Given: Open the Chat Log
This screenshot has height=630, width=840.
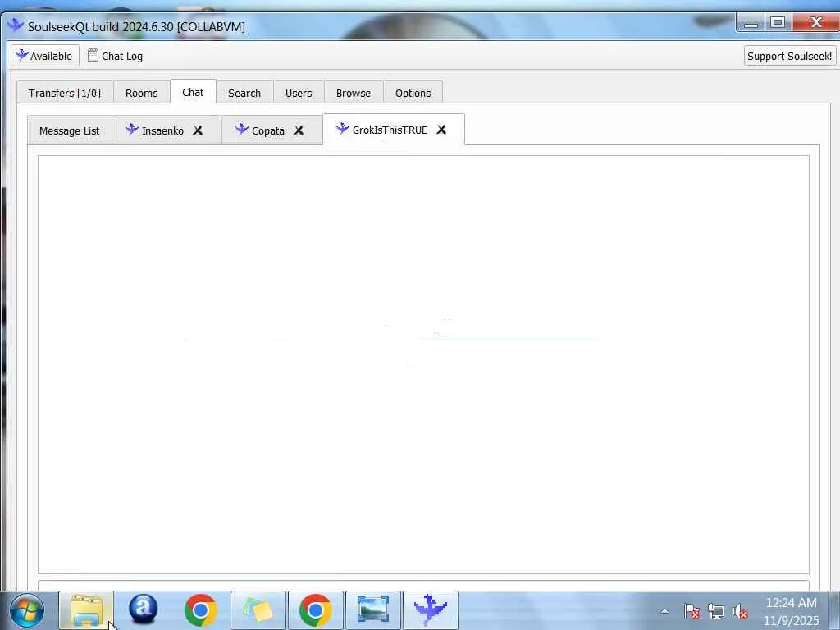Looking at the screenshot, I should [115, 56].
